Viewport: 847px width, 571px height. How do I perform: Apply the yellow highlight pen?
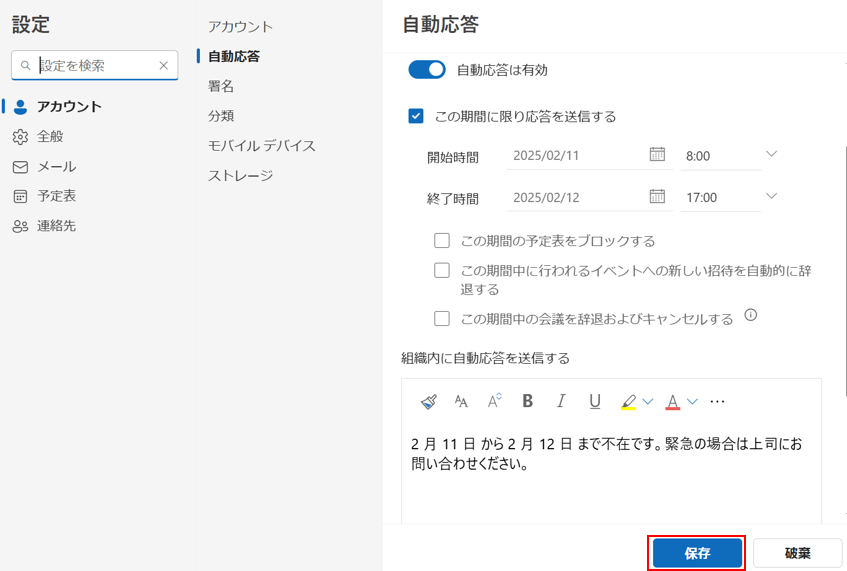click(x=628, y=402)
